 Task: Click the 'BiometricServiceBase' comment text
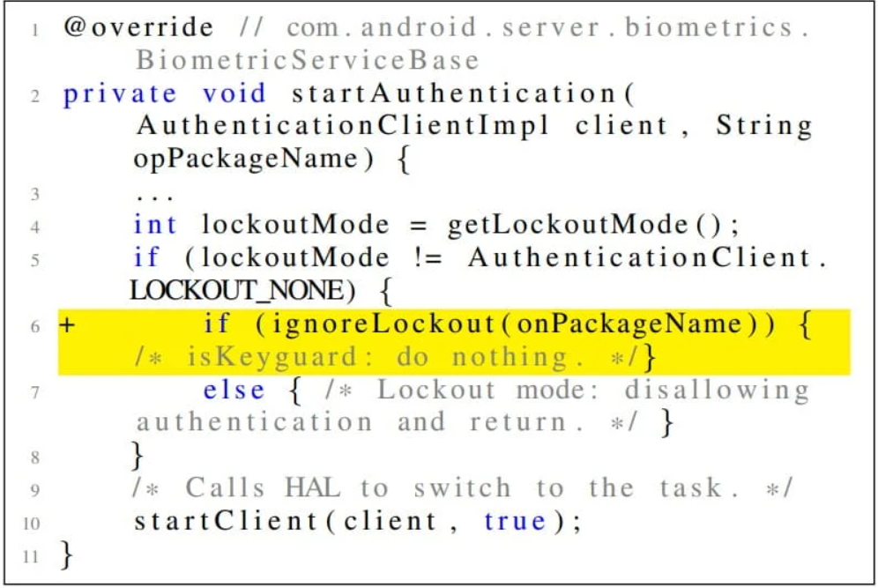click(308, 60)
